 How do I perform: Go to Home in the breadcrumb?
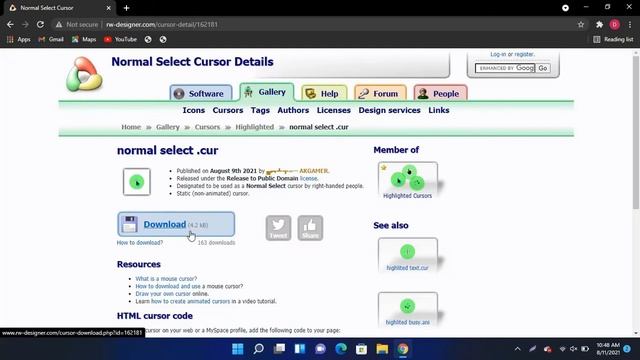pos(131,127)
